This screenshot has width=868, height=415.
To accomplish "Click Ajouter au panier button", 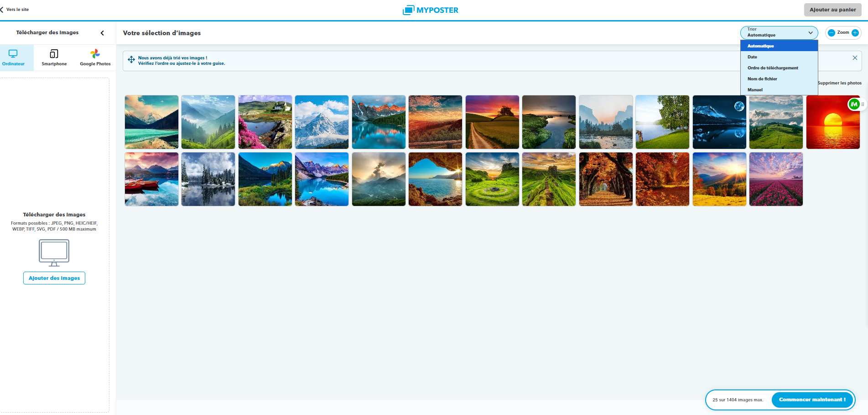I will [x=832, y=10].
